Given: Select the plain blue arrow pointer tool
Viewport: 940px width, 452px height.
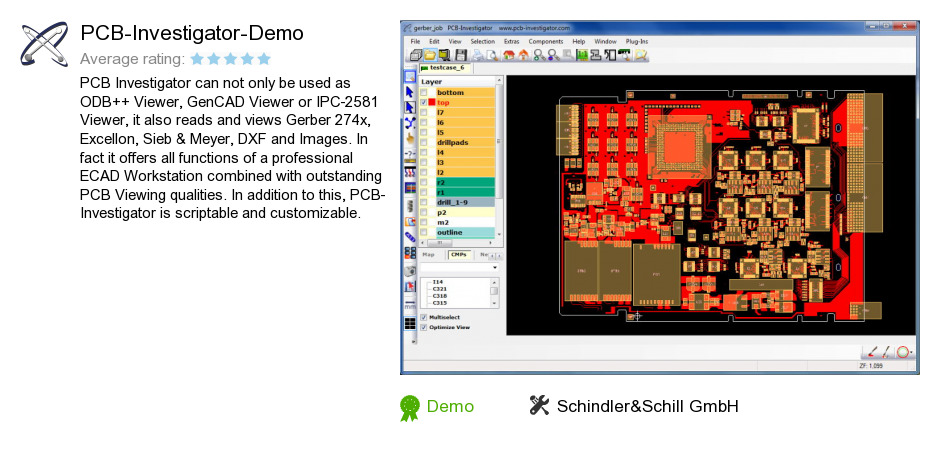Looking at the screenshot, I should 409,92.
